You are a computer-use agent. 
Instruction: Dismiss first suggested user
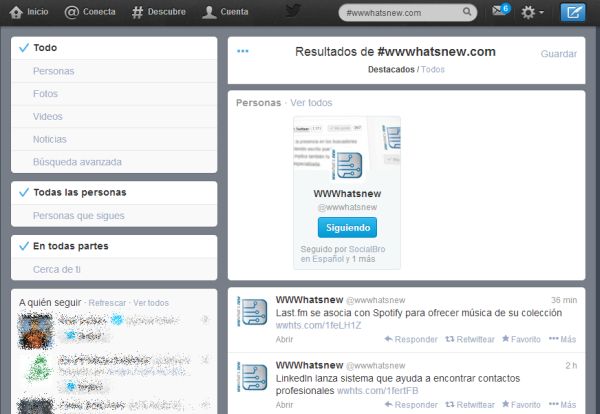[x=205, y=320]
